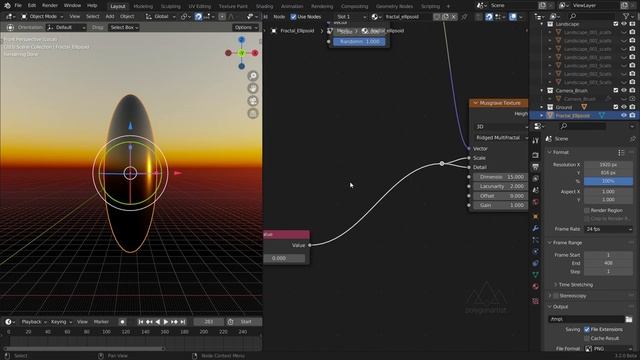
Task: Exclude the Ground collection checkbox
Action: pos(616,107)
